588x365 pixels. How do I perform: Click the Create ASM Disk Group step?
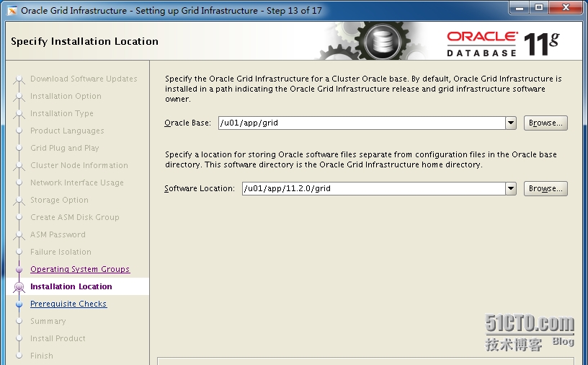pos(75,217)
